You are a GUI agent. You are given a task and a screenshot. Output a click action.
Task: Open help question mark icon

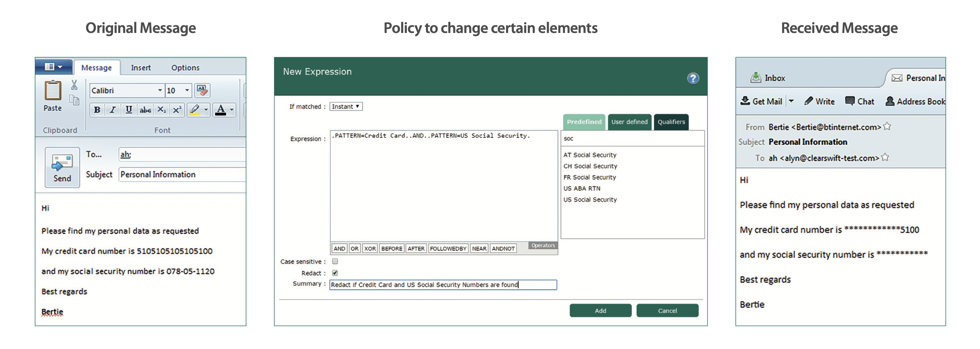[x=693, y=78]
